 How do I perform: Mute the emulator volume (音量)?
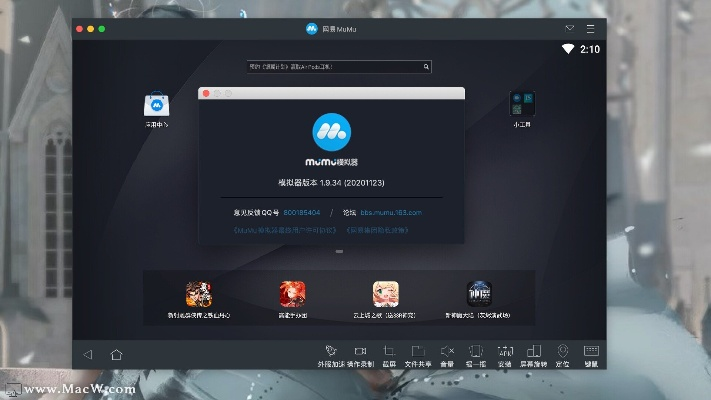click(447, 351)
